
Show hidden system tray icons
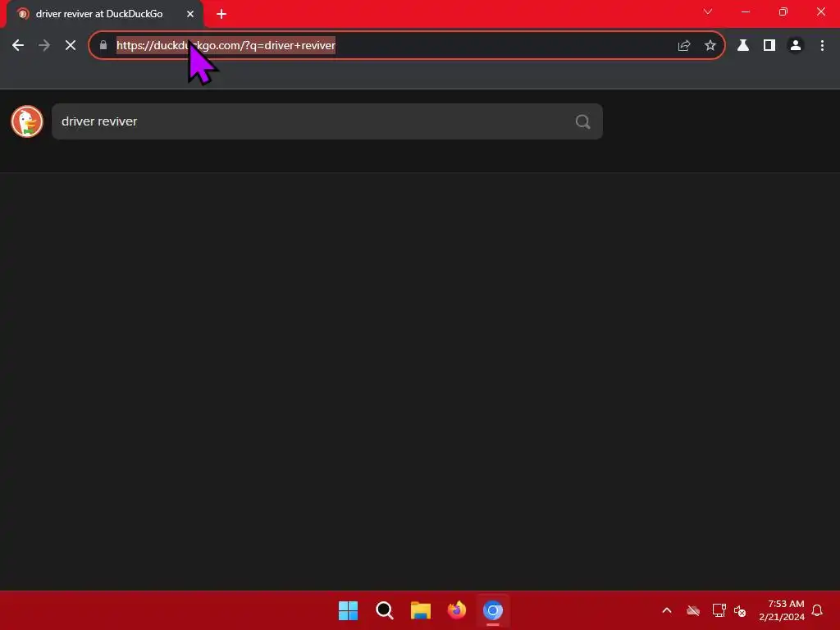coord(667,610)
